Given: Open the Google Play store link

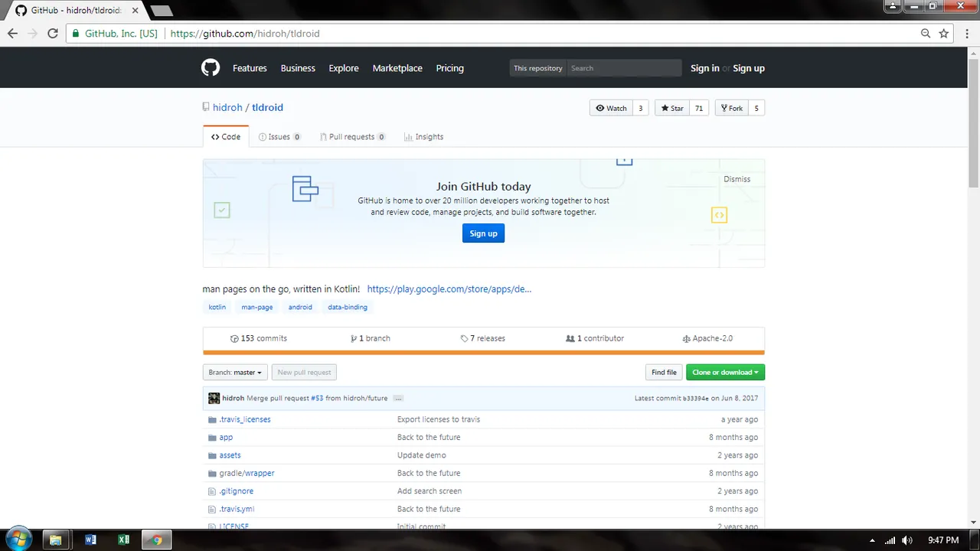Looking at the screenshot, I should click(x=449, y=289).
